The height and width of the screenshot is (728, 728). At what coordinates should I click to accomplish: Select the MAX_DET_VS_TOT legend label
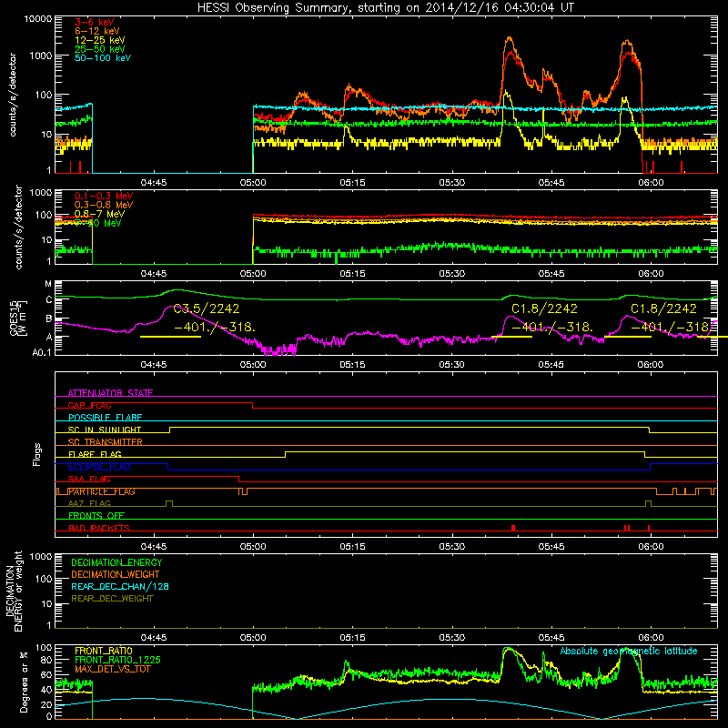(x=113, y=669)
